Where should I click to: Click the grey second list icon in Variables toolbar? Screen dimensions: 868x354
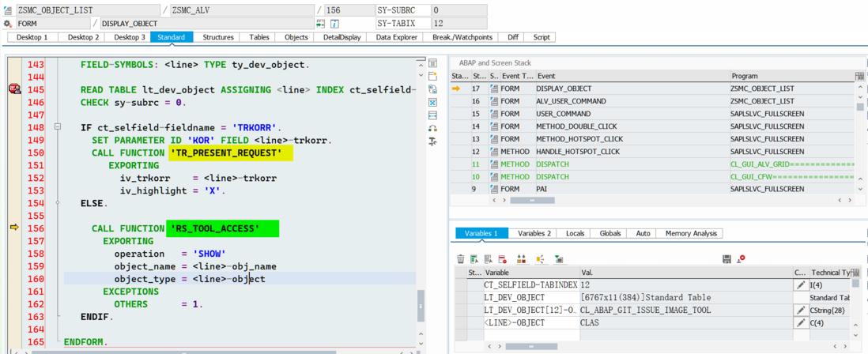(x=489, y=259)
